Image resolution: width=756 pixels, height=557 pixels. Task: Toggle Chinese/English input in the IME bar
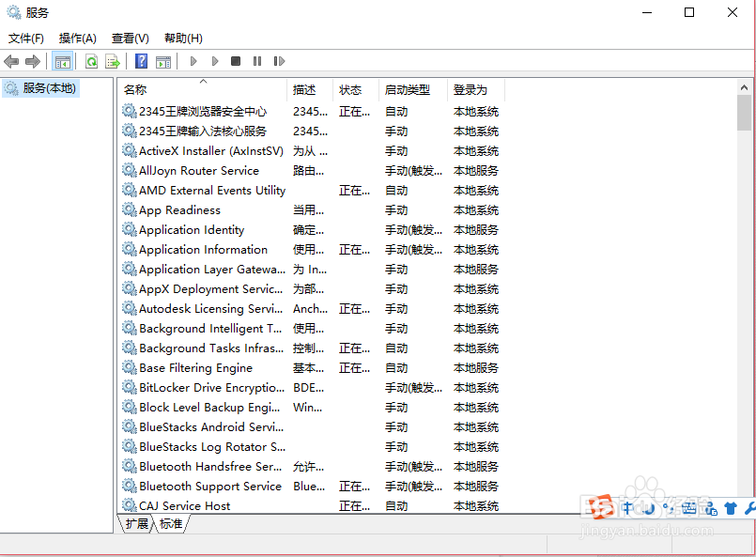point(627,508)
